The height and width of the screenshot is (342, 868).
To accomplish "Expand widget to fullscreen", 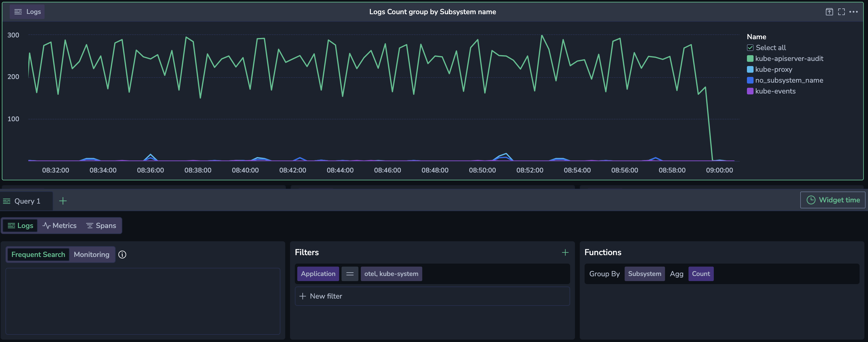I will (x=841, y=12).
